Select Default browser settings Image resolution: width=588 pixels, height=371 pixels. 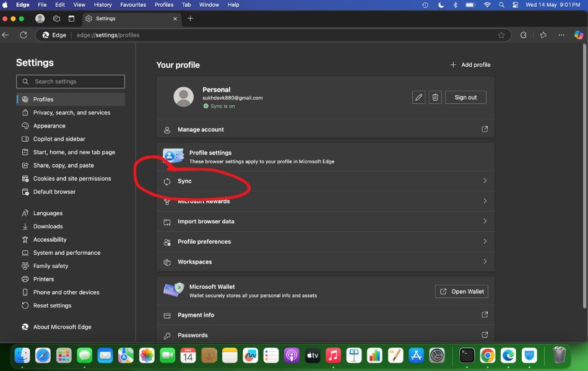[71, 192]
